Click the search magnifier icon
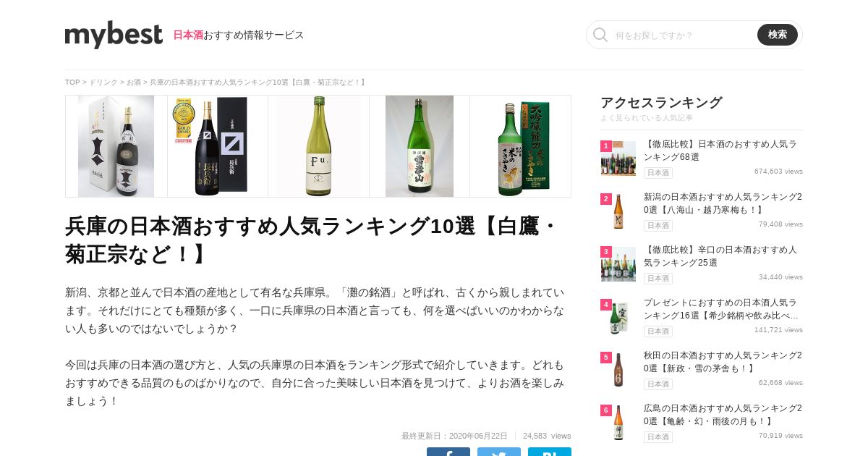The width and height of the screenshot is (868, 456). coord(600,35)
